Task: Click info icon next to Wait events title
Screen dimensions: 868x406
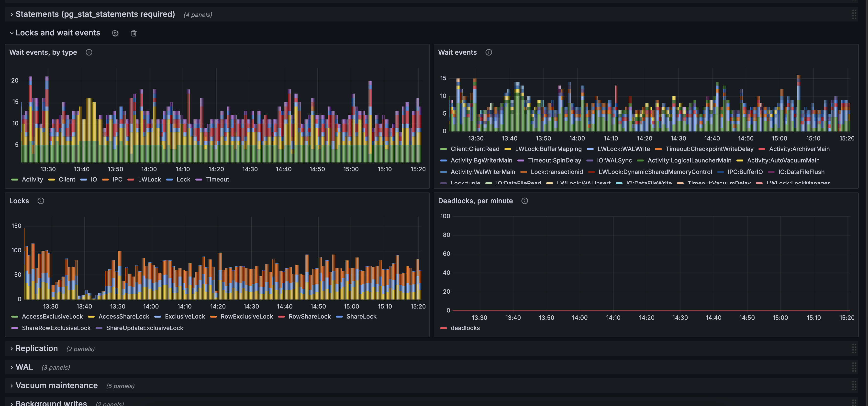Action: click(x=489, y=53)
